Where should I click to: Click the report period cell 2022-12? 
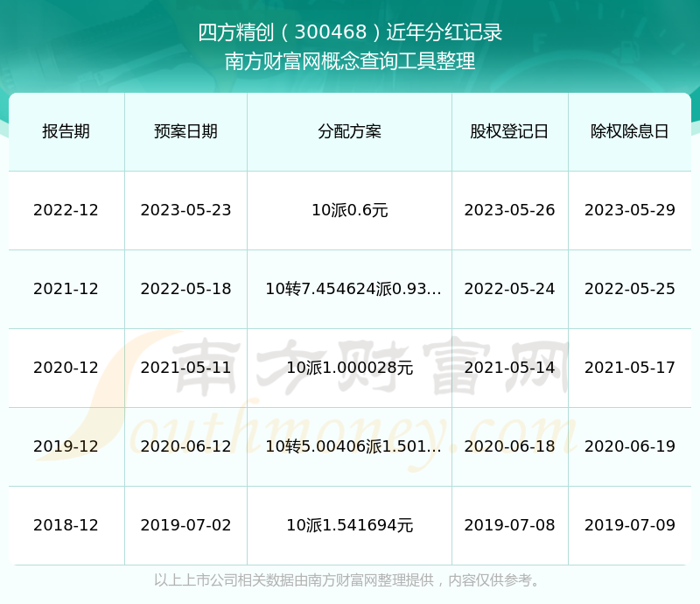pyautogui.click(x=66, y=210)
